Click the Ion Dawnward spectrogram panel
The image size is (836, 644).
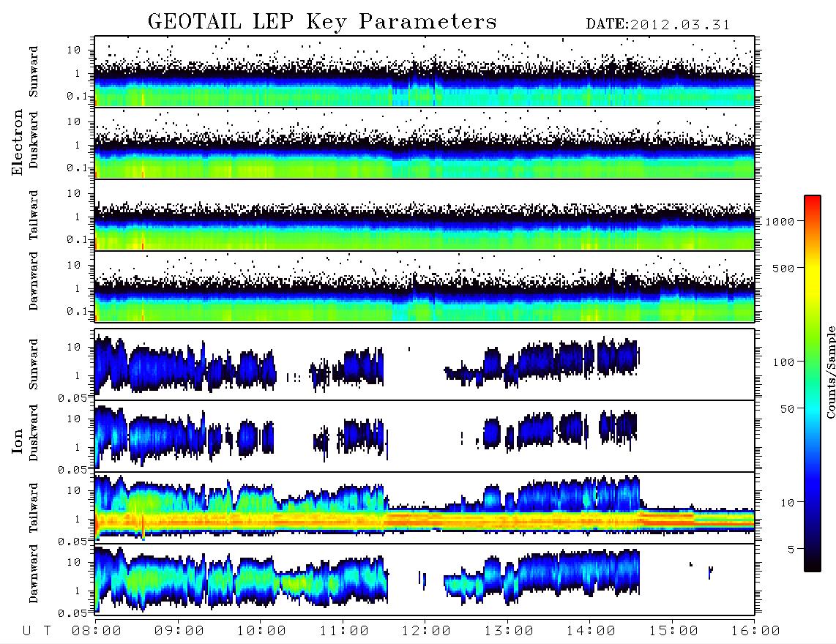point(425,580)
